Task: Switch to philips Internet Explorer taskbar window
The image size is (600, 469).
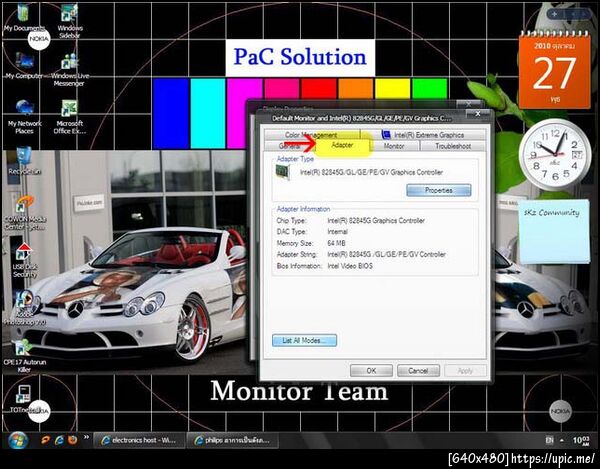Action: coord(232,440)
